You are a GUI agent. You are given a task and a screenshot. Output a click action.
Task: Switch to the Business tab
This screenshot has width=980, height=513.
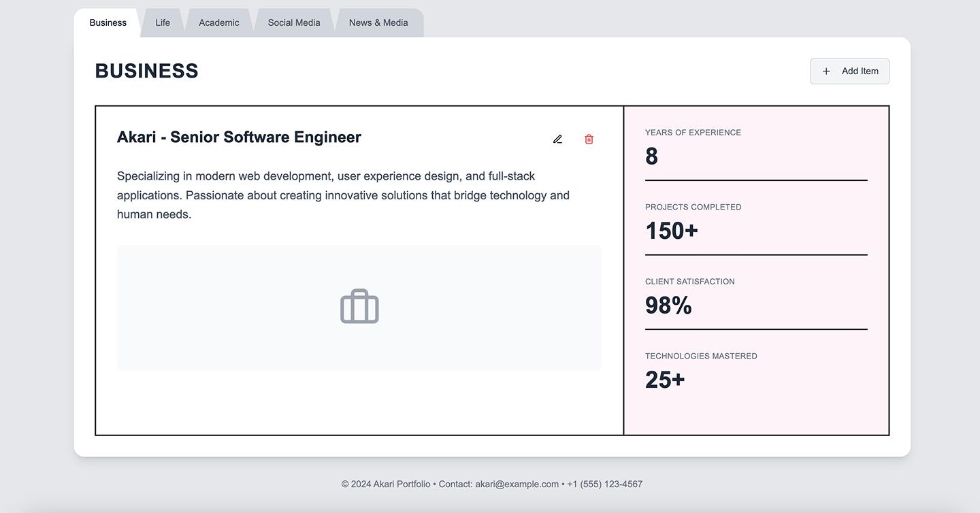click(108, 22)
